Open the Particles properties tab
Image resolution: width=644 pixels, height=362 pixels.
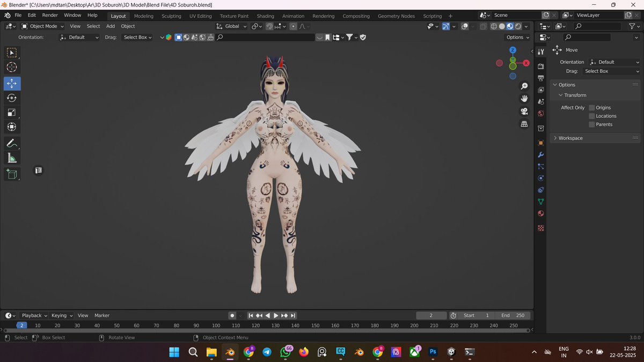coord(541,166)
